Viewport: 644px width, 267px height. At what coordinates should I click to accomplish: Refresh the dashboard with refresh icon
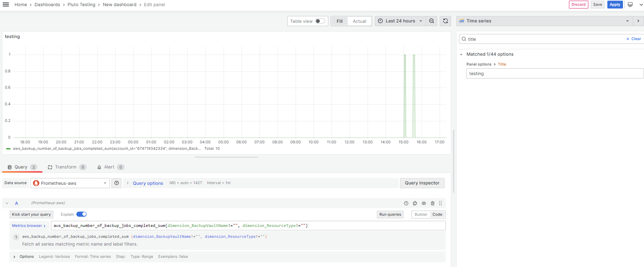coord(445,21)
